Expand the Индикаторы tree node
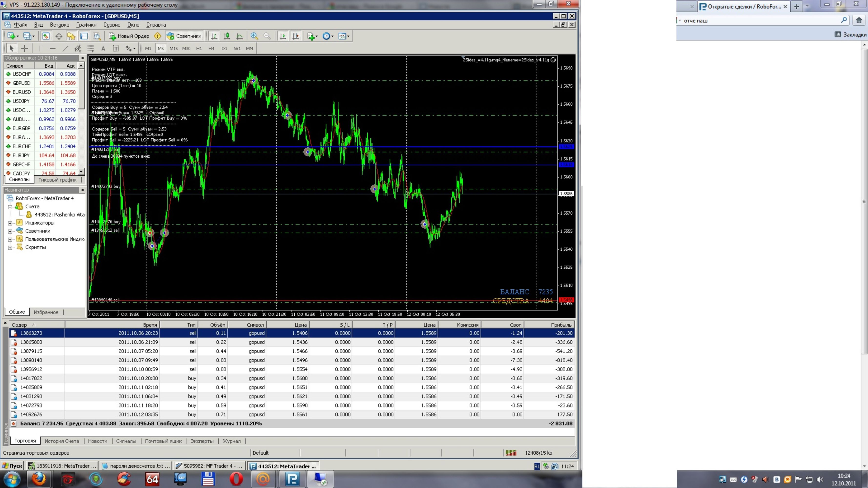The width and height of the screenshot is (868, 488). [10, 223]
